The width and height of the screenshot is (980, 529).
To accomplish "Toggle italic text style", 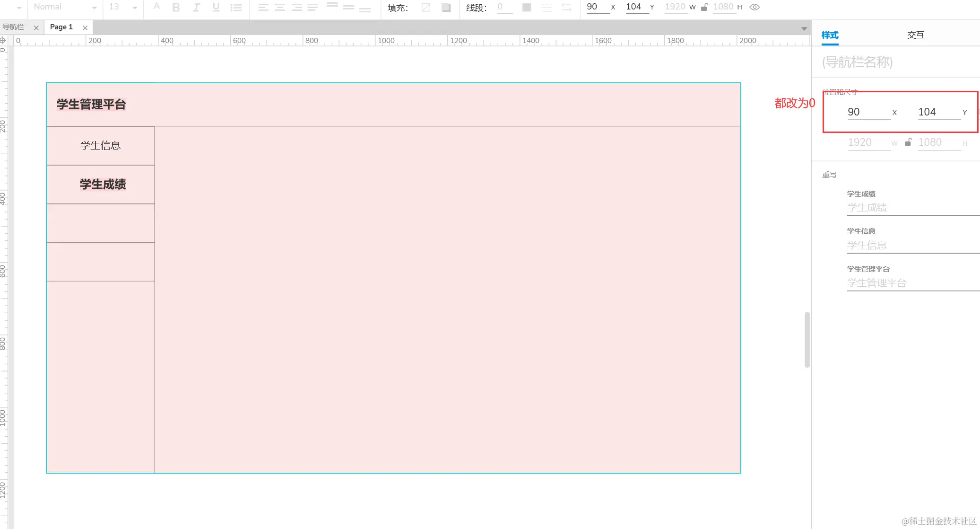I will coord(196,7).
